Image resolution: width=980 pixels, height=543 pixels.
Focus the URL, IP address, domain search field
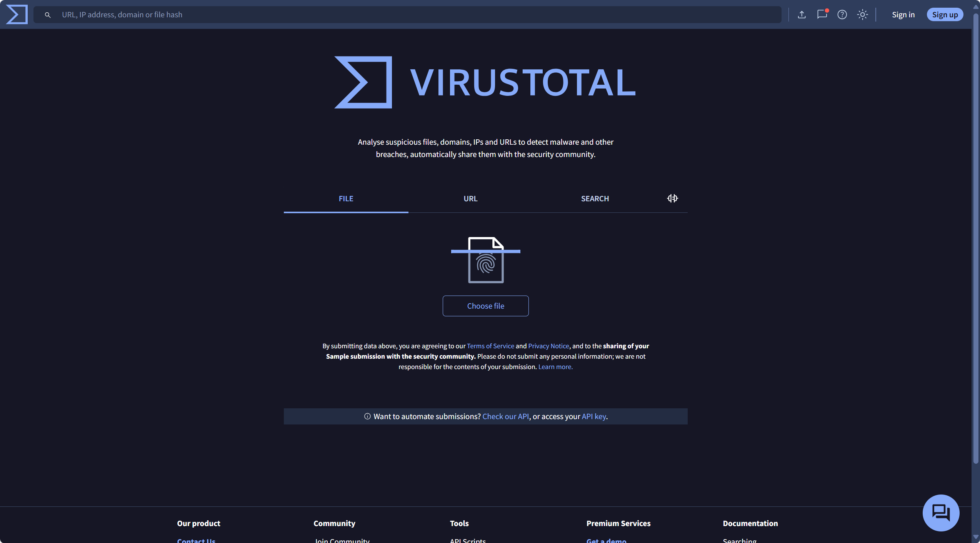tap(419, 15)
